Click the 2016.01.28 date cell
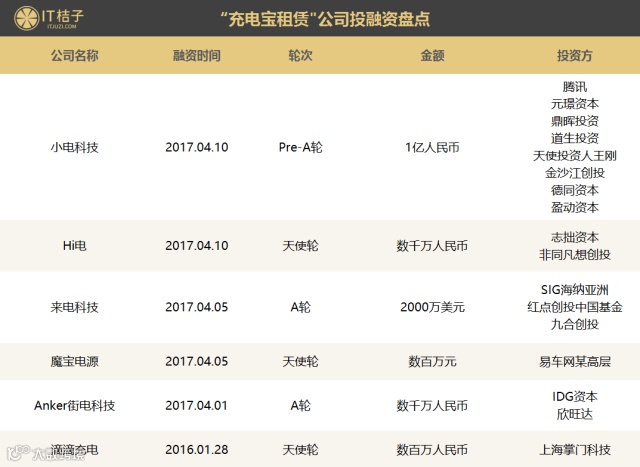This screenshot has height=467, width=640. pos(197,449)
